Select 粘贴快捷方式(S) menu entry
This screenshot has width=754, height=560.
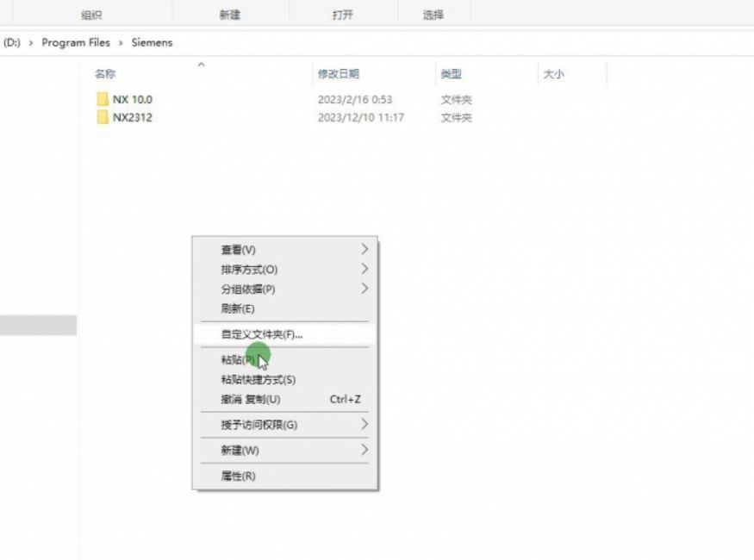pyautogui.click(x=259, y=380)
